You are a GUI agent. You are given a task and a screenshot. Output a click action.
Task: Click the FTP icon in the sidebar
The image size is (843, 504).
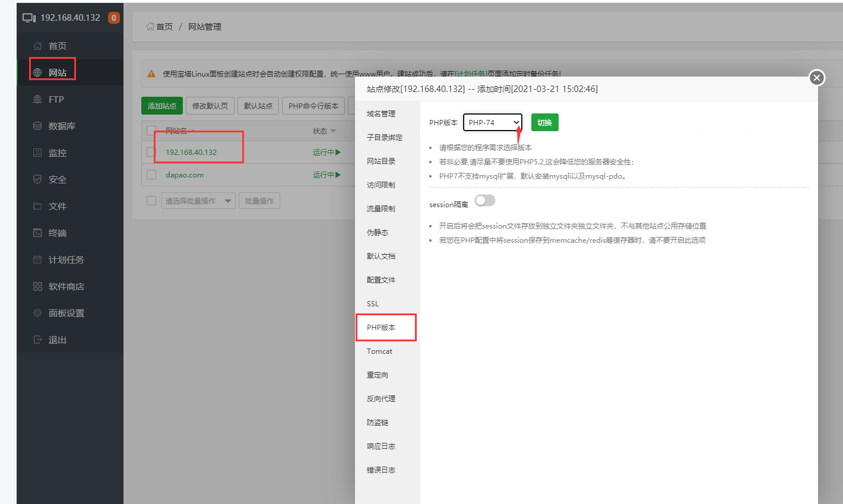click(x=37, y=99)
